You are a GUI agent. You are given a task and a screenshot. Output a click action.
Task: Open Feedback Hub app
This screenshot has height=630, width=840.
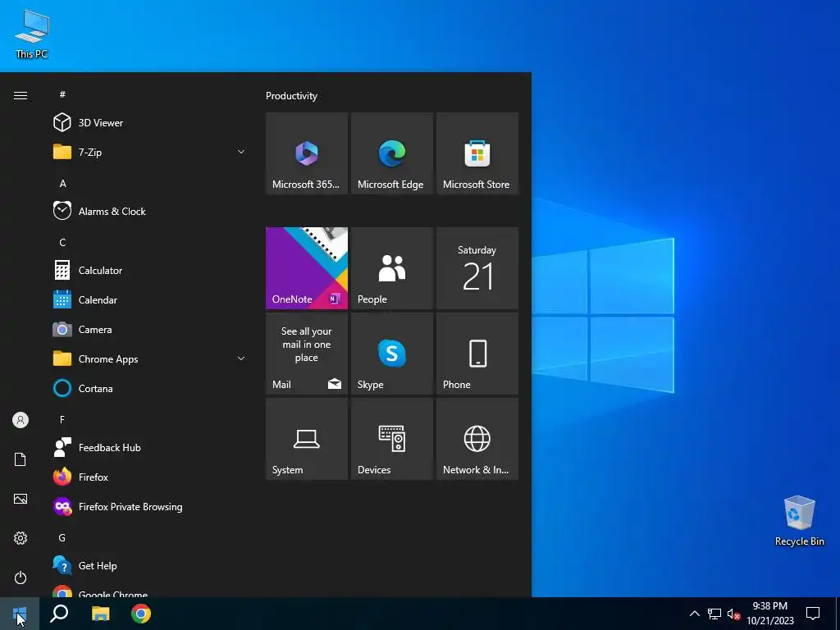tap(150, 447)
